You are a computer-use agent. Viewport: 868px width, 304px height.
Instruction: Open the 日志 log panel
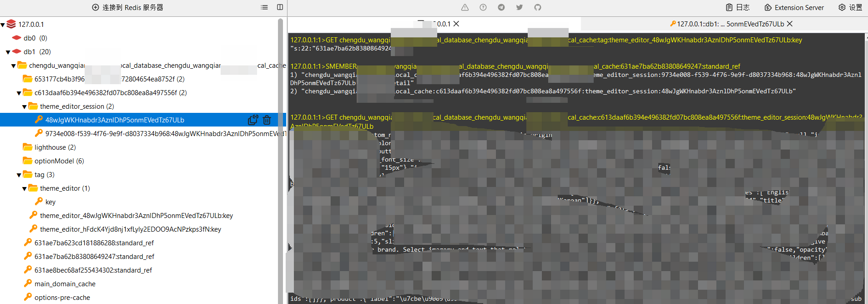point(737,7)
